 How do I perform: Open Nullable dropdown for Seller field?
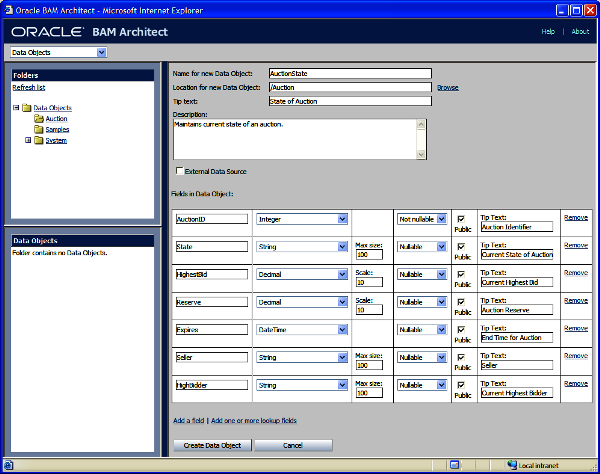[442, 357]
